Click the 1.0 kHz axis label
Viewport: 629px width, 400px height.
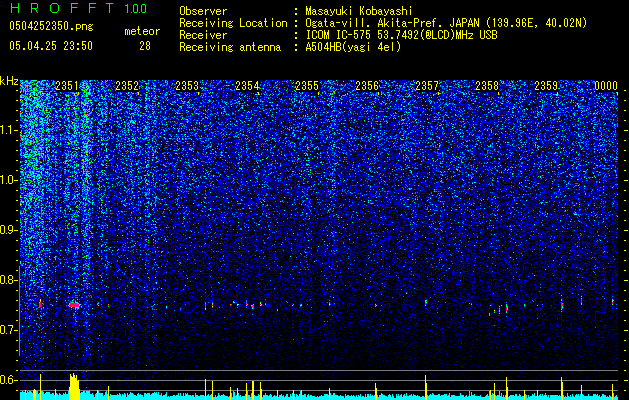(8, 180)
